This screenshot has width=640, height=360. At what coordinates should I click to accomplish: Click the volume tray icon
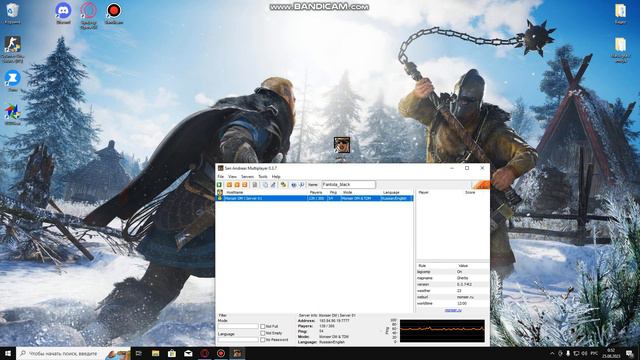point(584,353)
